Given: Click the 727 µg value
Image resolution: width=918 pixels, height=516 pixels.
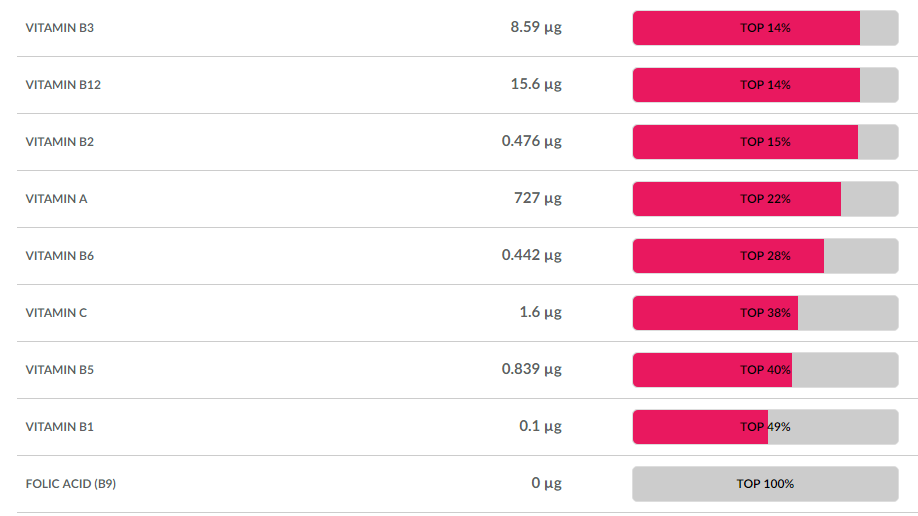Looking at the screenshot, I should point(537,199).
